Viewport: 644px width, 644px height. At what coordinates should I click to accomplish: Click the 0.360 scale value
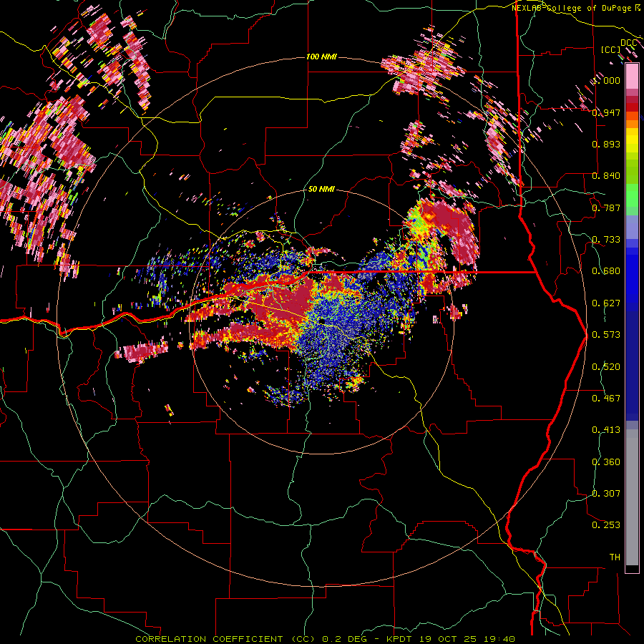(606, 462)
